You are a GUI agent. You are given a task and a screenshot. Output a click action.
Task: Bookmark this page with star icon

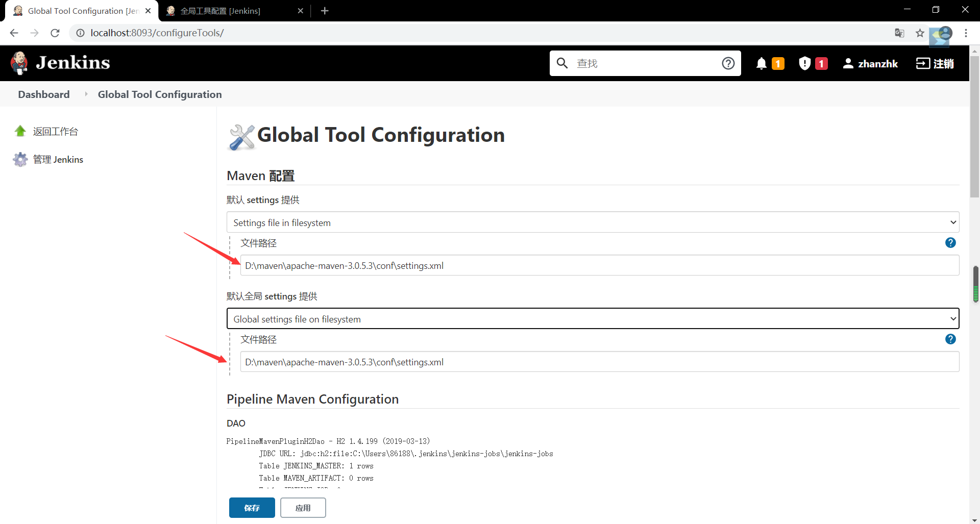pos(920,33)
